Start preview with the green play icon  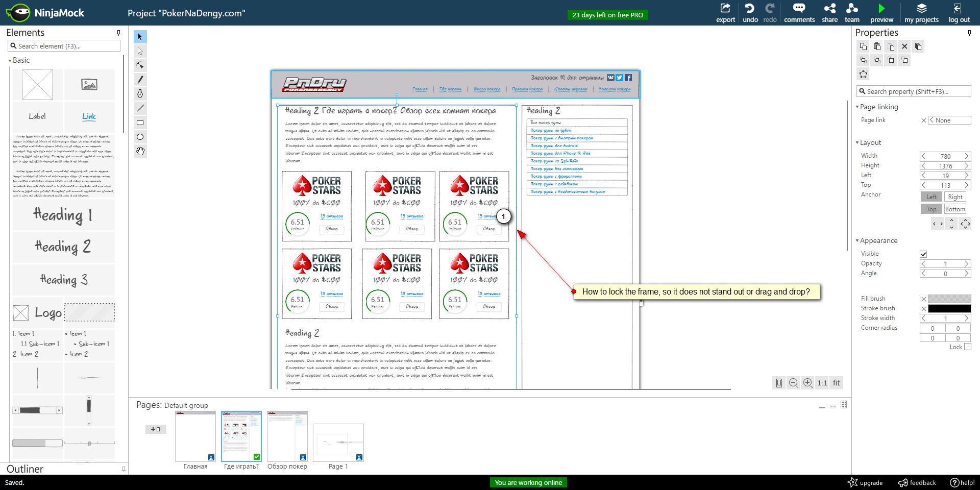pos(881,9)
